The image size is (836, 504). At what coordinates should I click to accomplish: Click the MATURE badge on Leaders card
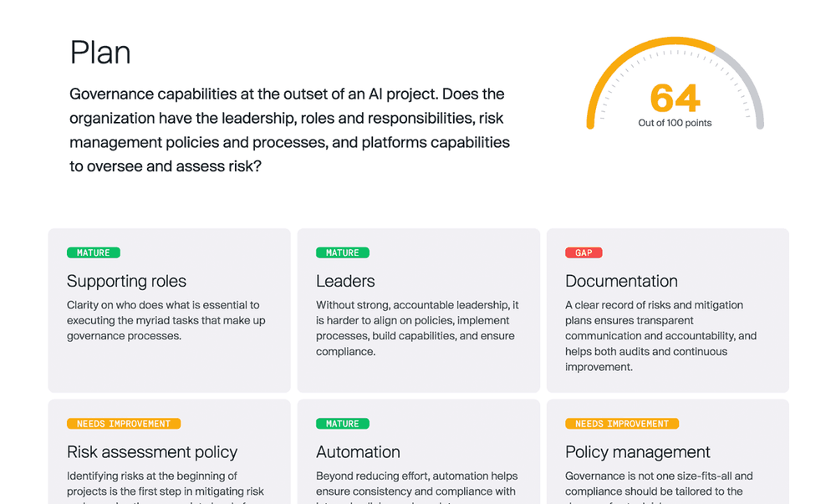point(342,252)
